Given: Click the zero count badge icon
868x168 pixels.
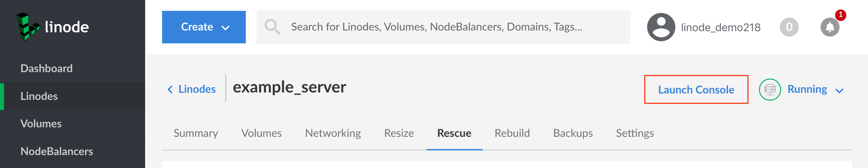Looking at the screenshot, I should [x=789, y=27].
